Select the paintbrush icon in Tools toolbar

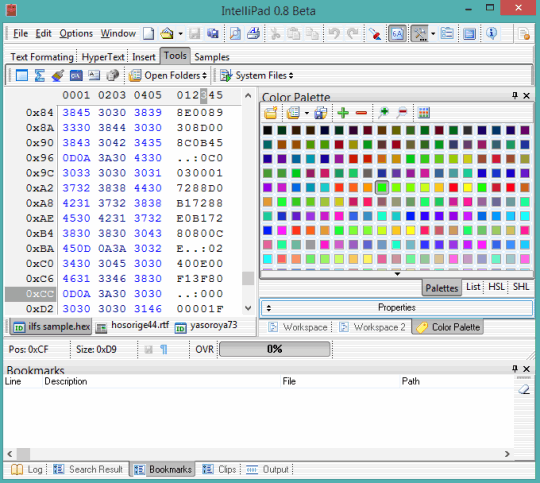58,75
